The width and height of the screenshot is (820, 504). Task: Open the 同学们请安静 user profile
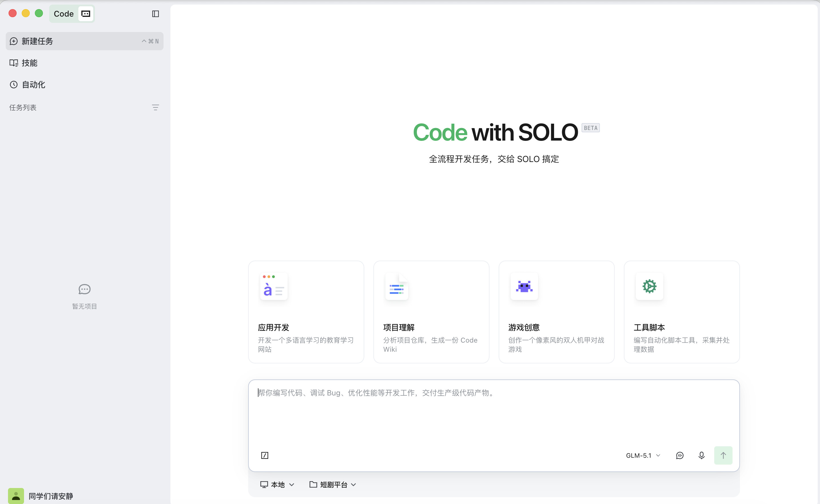41,496
